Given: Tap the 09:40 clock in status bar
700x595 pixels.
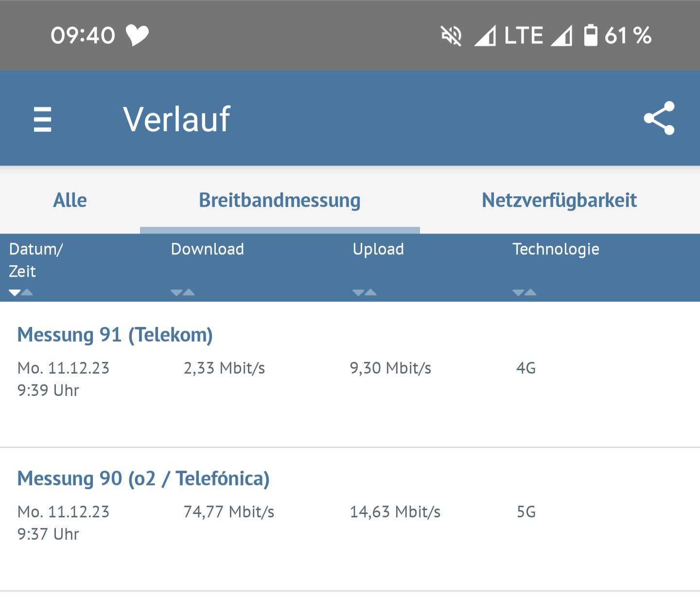Looking at the screenshot, I should (83, 35).
